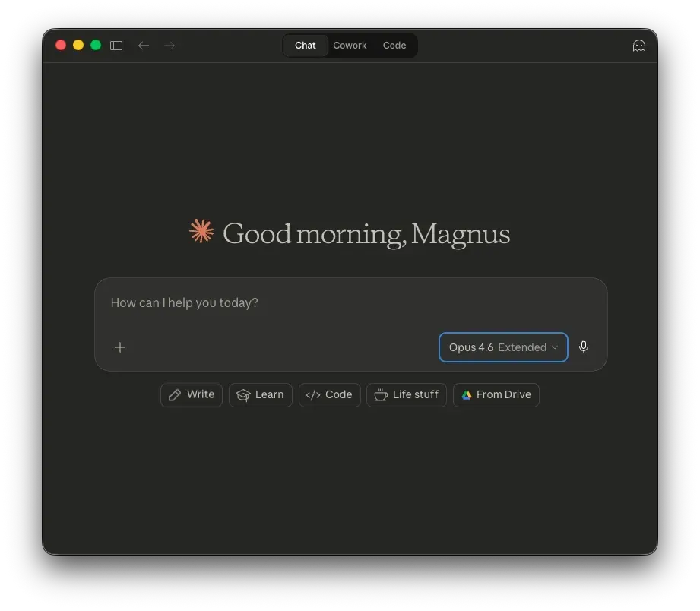700x611 pixels.
Task: Maximize window with the green button
Action: coord(96,45)
